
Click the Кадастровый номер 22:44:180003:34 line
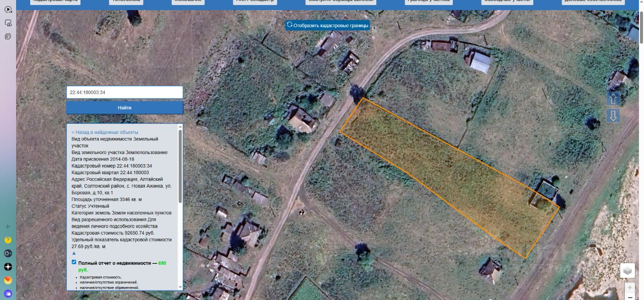112,166
